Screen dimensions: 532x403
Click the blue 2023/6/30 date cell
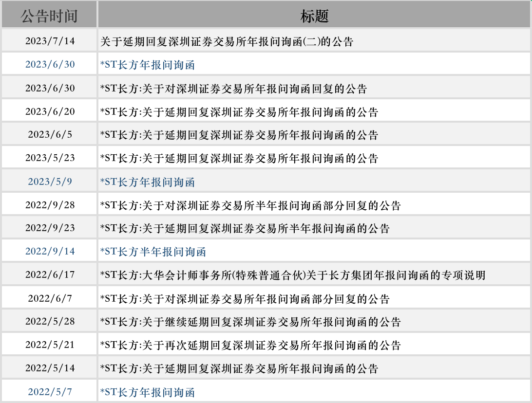point(50,64)
